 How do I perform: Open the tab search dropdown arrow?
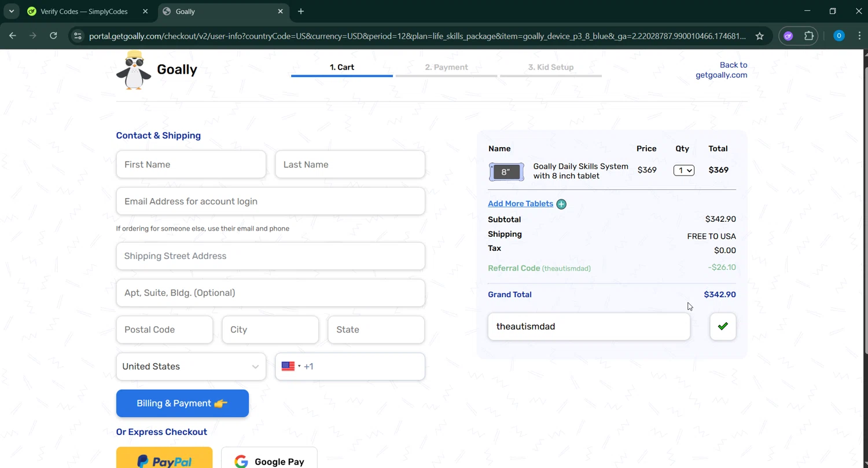point(11,12)
